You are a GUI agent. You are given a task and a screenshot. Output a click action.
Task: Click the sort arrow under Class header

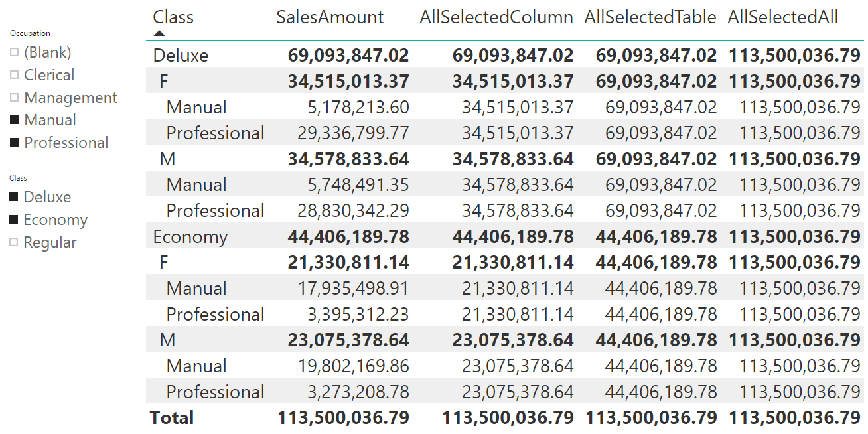tap(159, 33)
